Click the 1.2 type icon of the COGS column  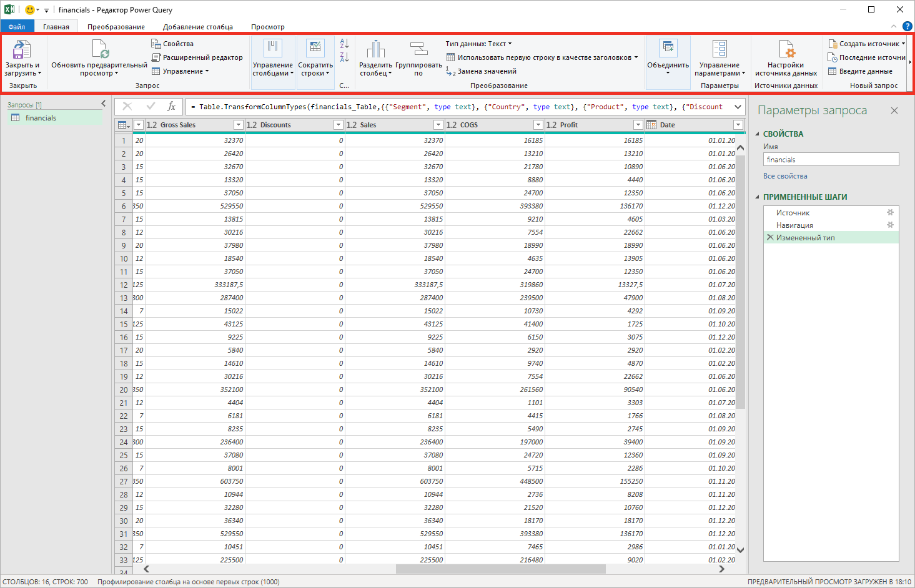(452, 125)
